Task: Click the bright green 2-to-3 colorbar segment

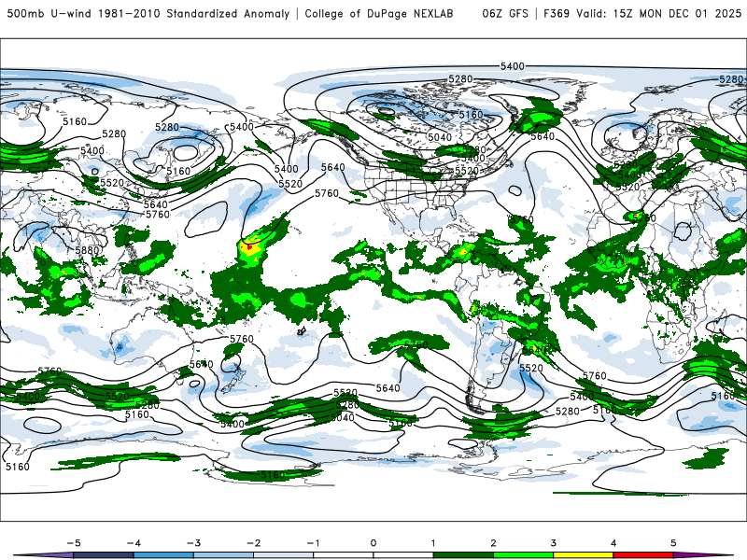Action: coord(523,555)
